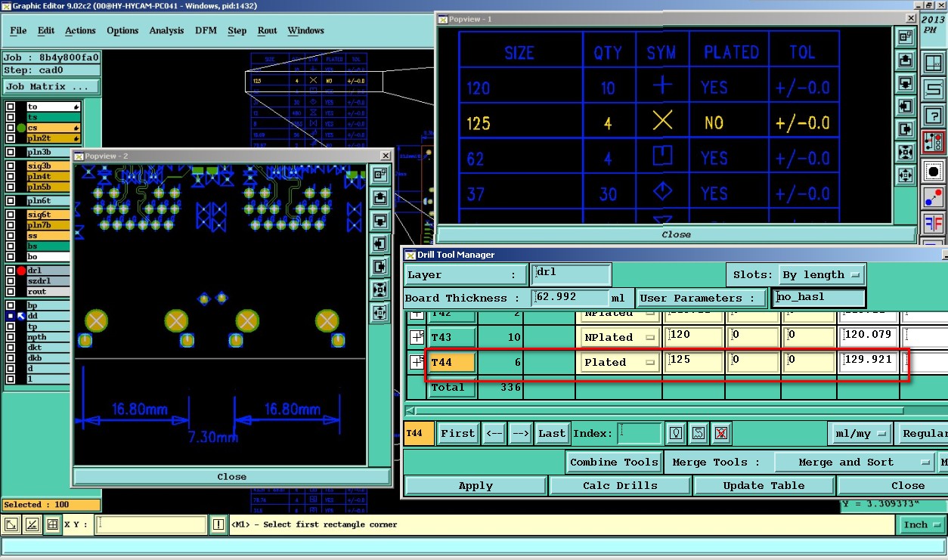This screenshot has width=948, height=560.
Task: Toggle checkbox for layer 'pln3b'
Action: (x=11, y=152)
